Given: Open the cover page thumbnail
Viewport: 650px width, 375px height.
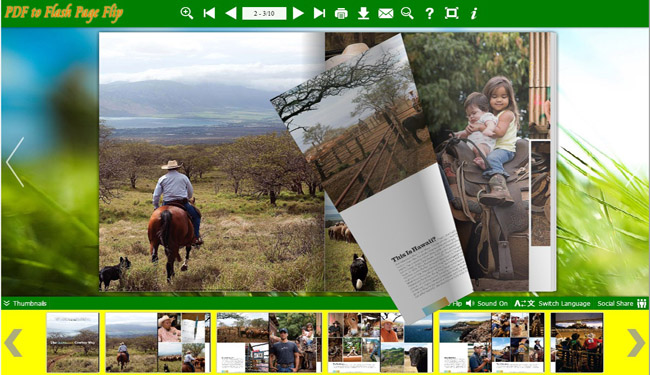Looking at the screenshot, I should coord(73,342).
